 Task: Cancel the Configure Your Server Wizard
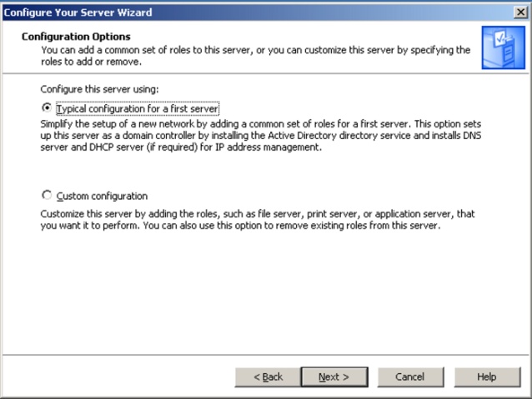(410, 377)
